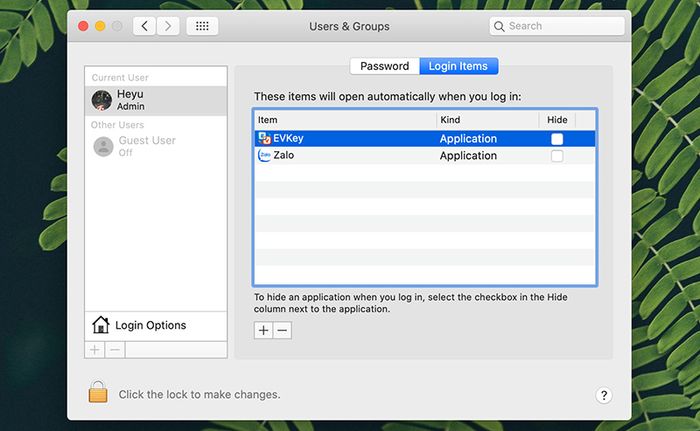Click the house icon beside Login Options
This screenshot has width=700, height=431.
pyautogui.click(x=100, y=325)
